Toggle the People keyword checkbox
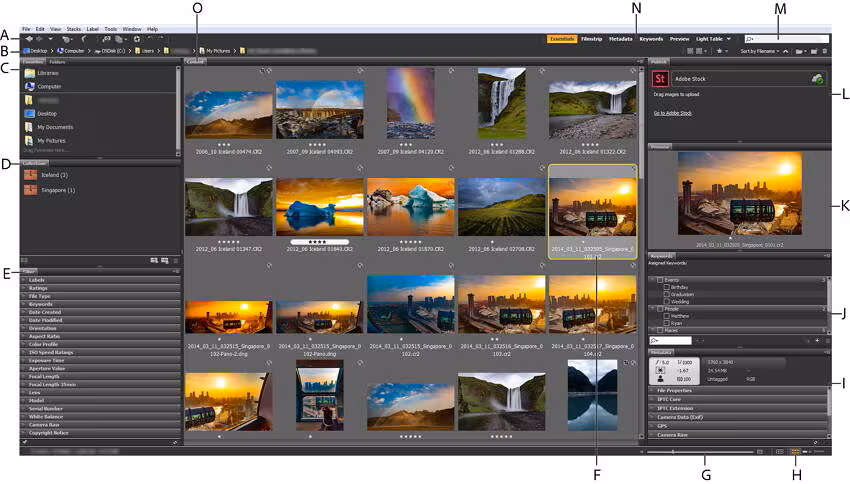The width and height of the screenshot is (850, 484). pyautogui.click(x=660, y=309)
